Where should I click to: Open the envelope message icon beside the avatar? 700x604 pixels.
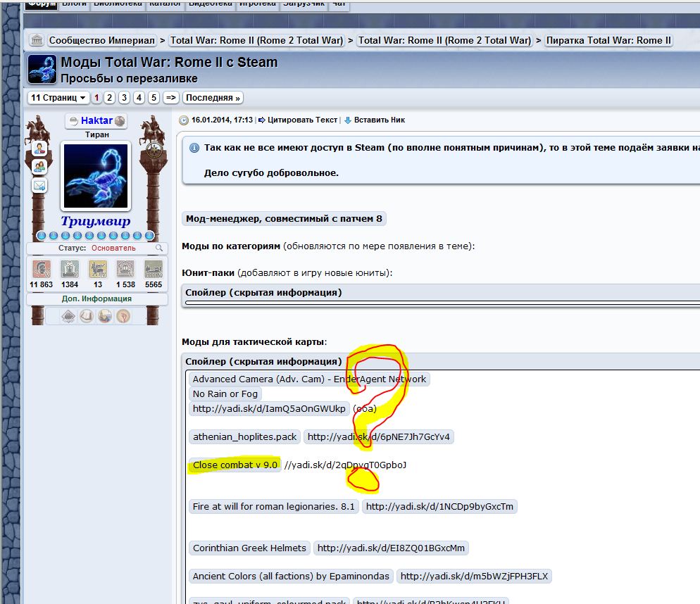[x=39, y=185]
